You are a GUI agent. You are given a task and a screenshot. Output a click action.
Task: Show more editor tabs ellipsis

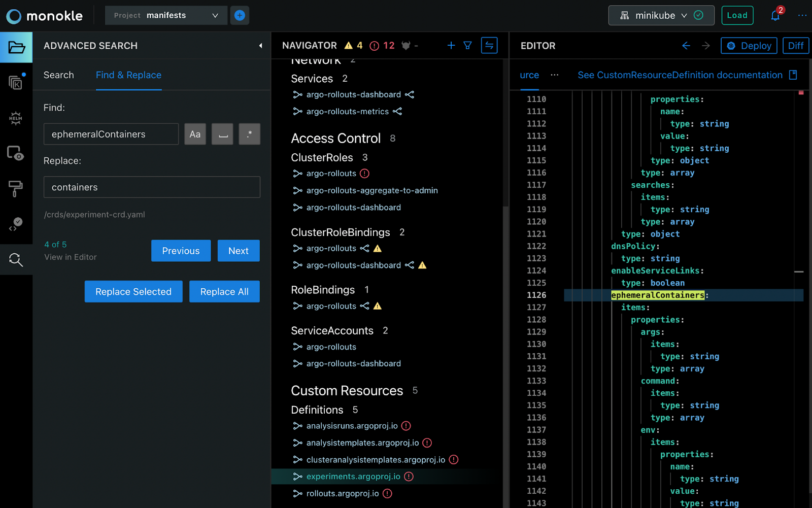click(555, 75)
